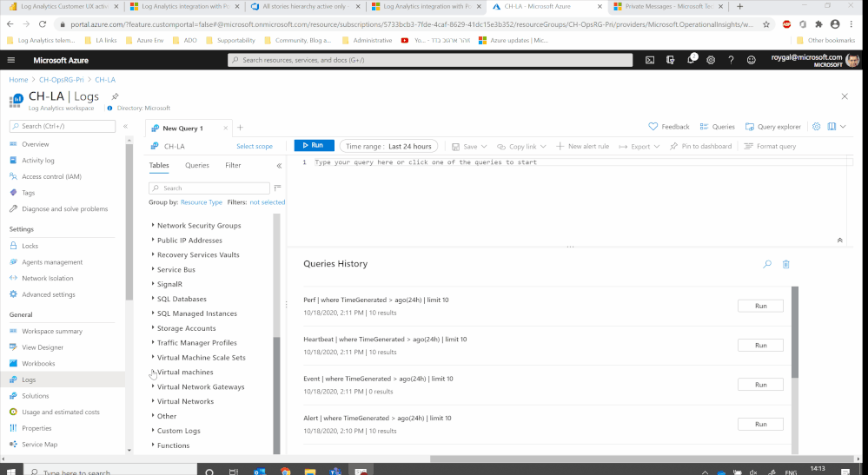The width and height of the screenshot is (868, 475).
Task: Click the top Azure search bar
Action: click(430, 60)
